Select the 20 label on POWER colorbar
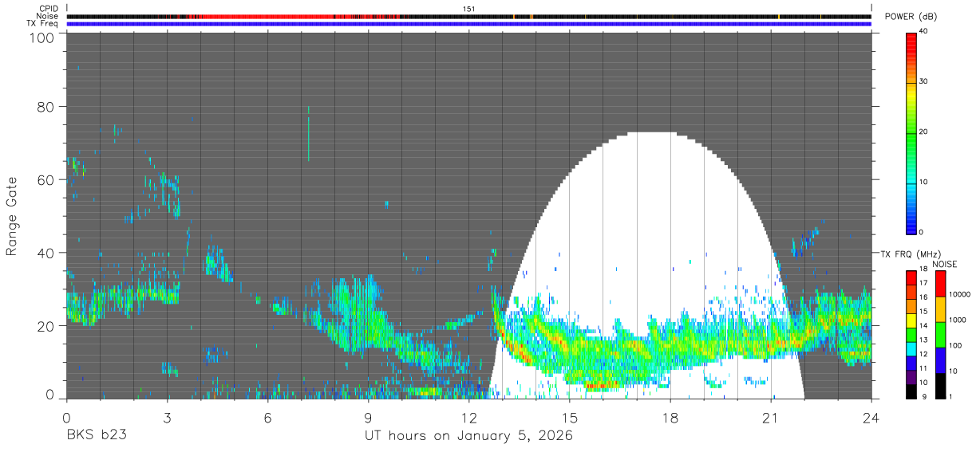The width and height of the screenshot is (980, 452). click(x=923, y=132)
